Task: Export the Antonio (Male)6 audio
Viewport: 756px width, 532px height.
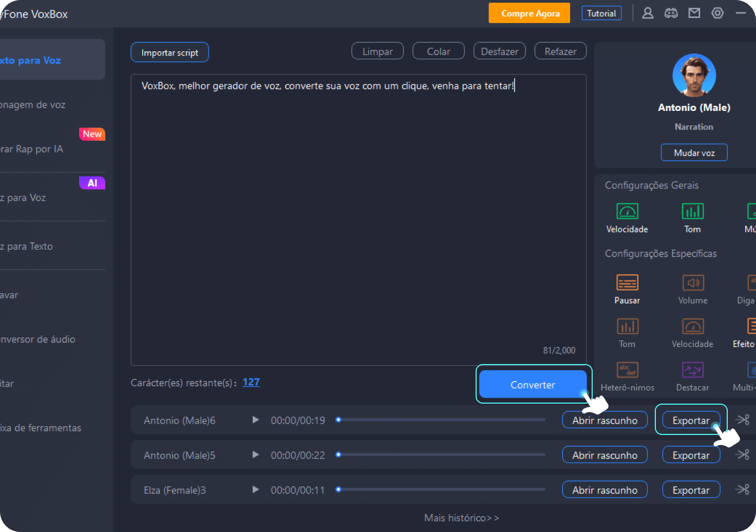Action: [x=691, y=420]
